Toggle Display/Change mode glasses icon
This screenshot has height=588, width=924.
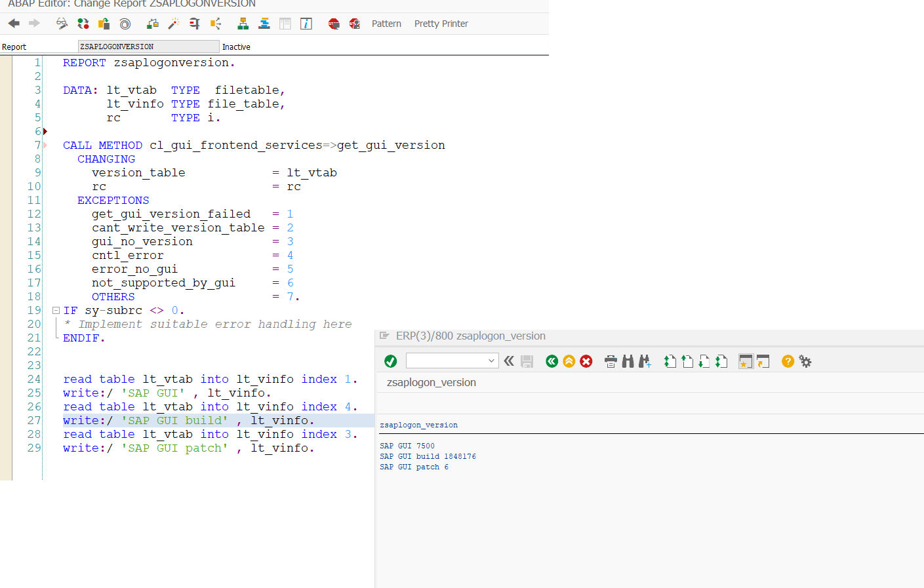tap(62, 24)
